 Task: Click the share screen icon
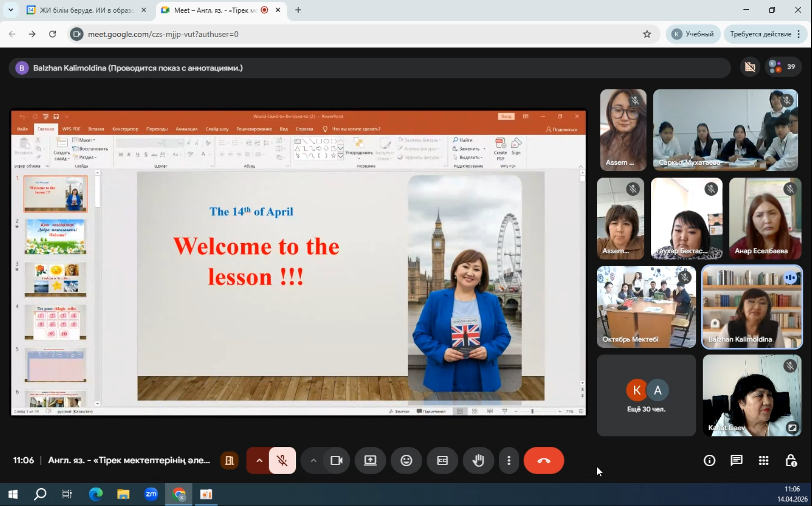370,460
